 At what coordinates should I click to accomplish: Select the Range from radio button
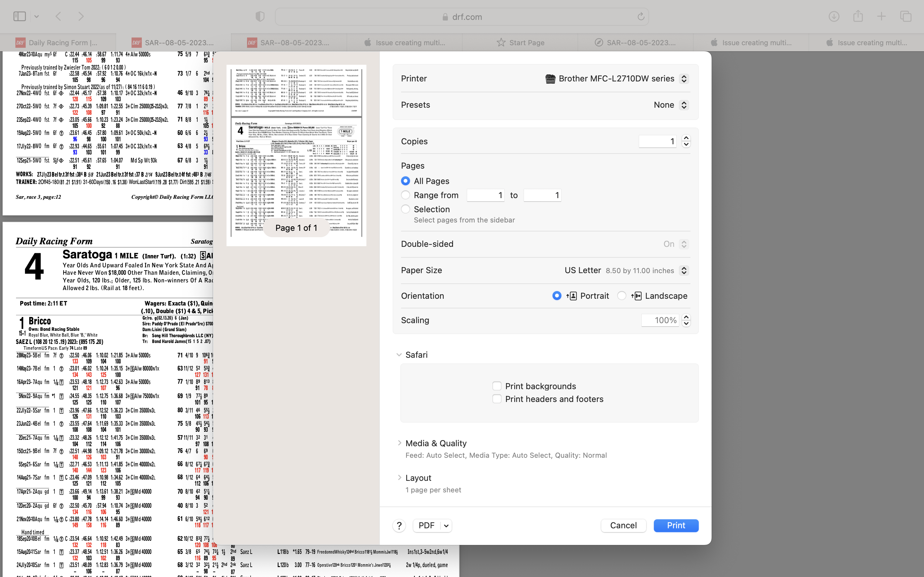click(406, 195)
